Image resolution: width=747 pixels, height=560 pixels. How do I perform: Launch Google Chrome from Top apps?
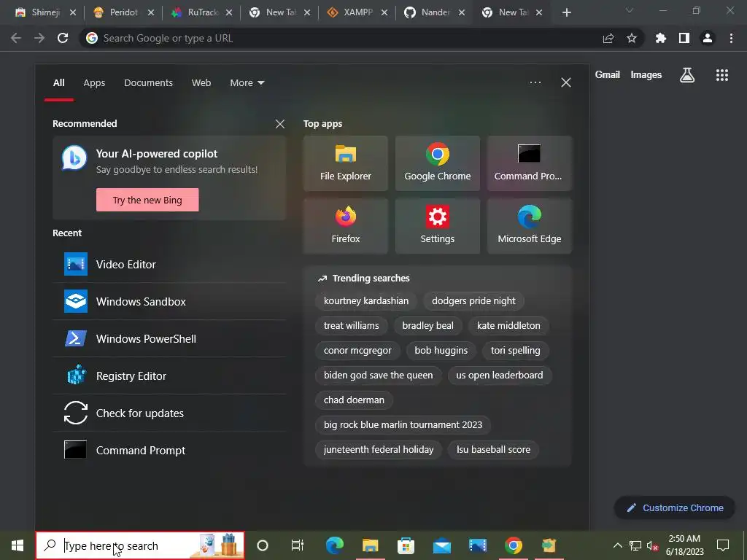coord(438,163)
